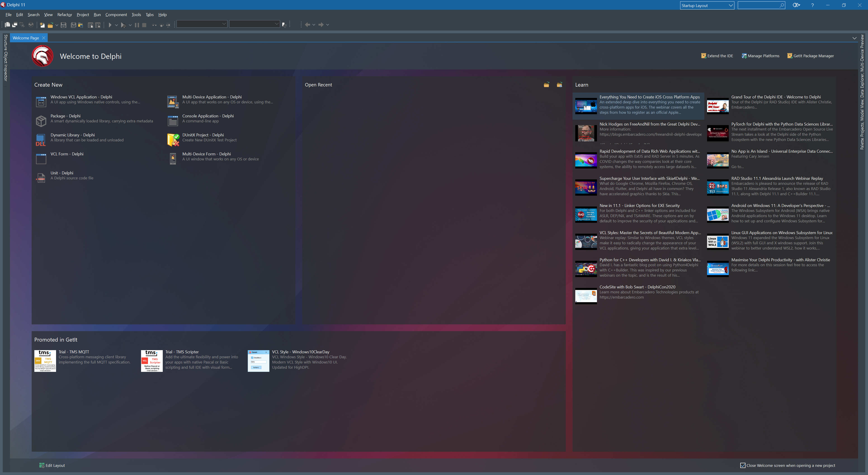This screenshot has width=868, height=475.
Task: Click the Navigate Forward arrow icon
Action: [321, 25]
